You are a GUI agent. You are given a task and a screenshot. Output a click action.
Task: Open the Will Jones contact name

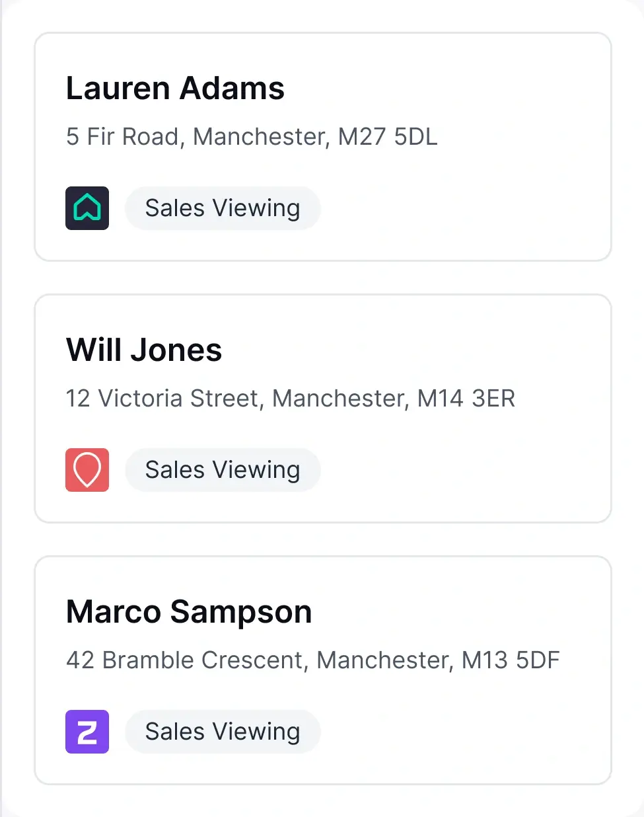[x=144, y=350]
